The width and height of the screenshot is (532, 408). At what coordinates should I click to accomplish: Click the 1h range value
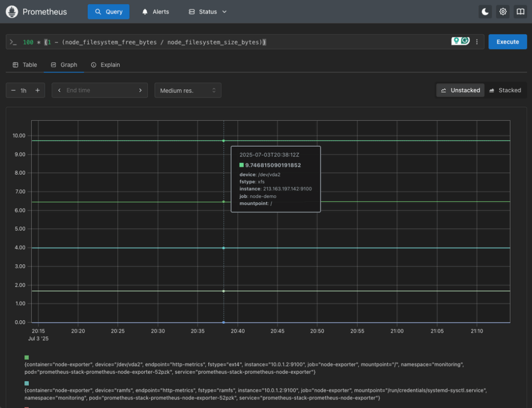(23, 90)
